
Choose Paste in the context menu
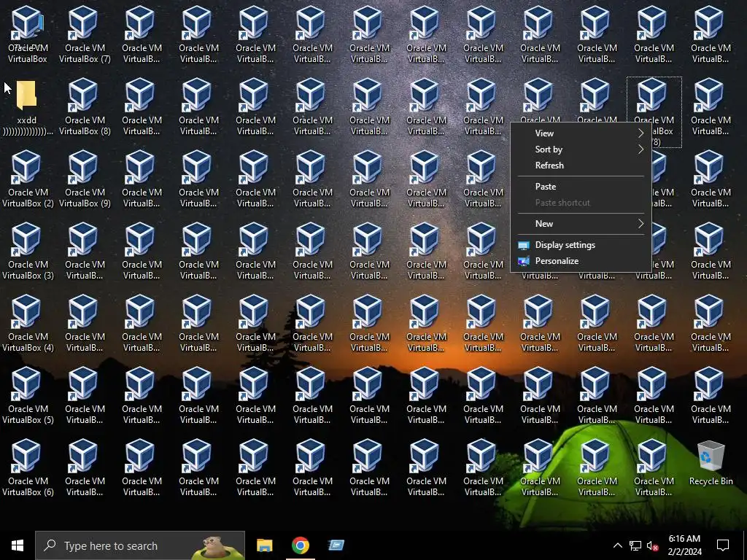point(581,187)
